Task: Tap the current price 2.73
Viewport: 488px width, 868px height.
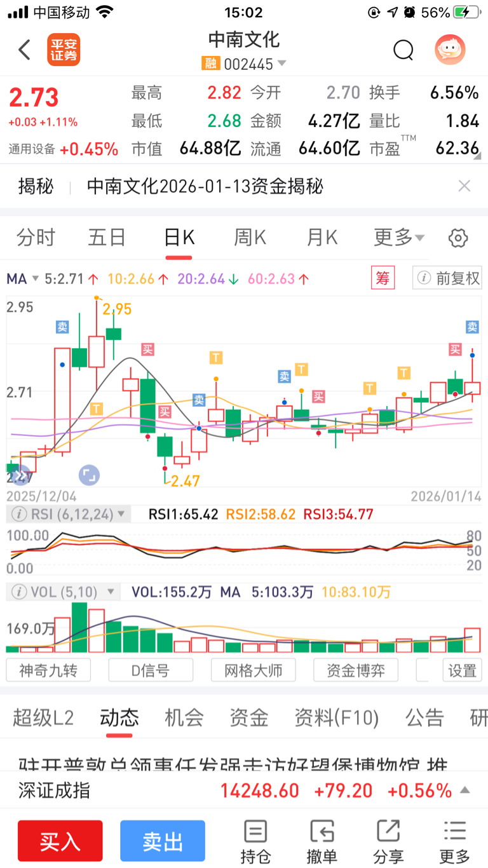Action: pos(34,97)
